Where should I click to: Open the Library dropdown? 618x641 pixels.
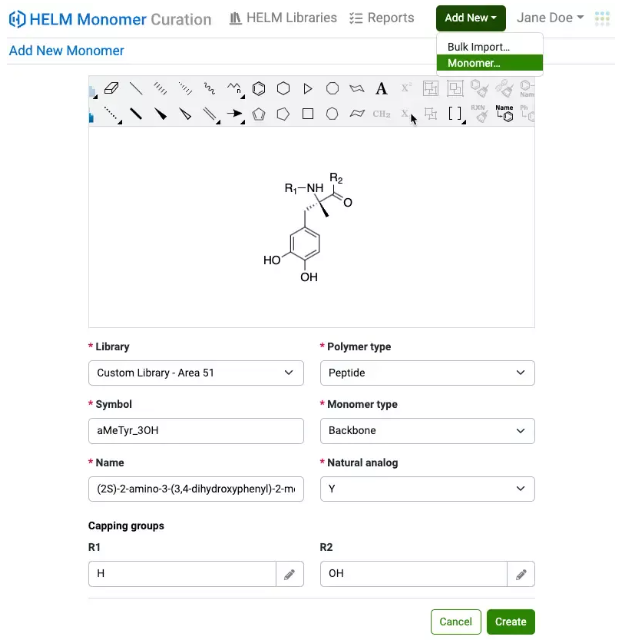pyautogui.click(x=196, y=373)
